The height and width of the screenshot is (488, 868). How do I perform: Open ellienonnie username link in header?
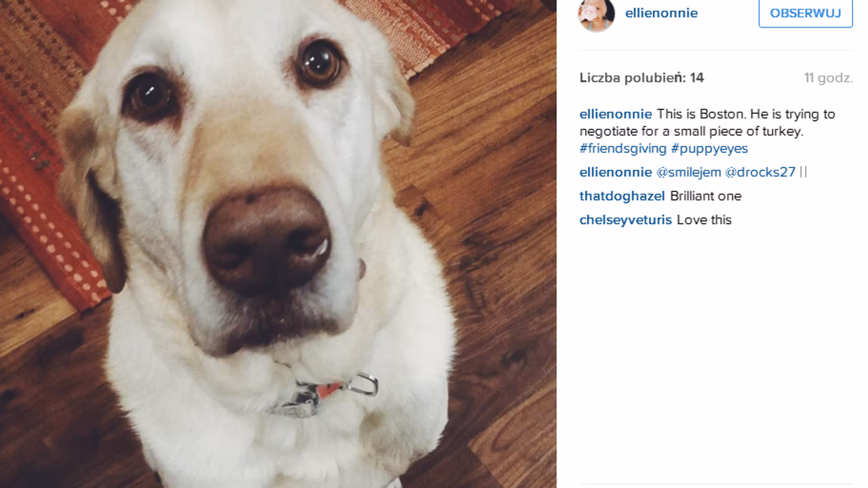[x=661, y=13]
